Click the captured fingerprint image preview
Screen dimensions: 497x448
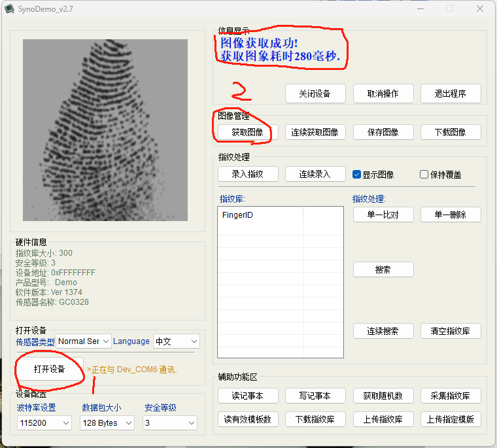tap(105, 130)
